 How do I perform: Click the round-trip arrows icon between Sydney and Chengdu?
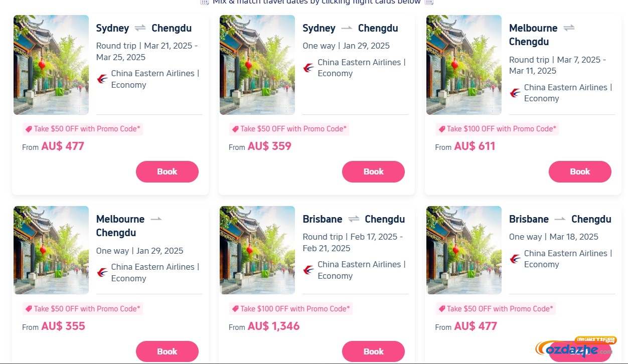pyautogui.click(x=140, y=28)
